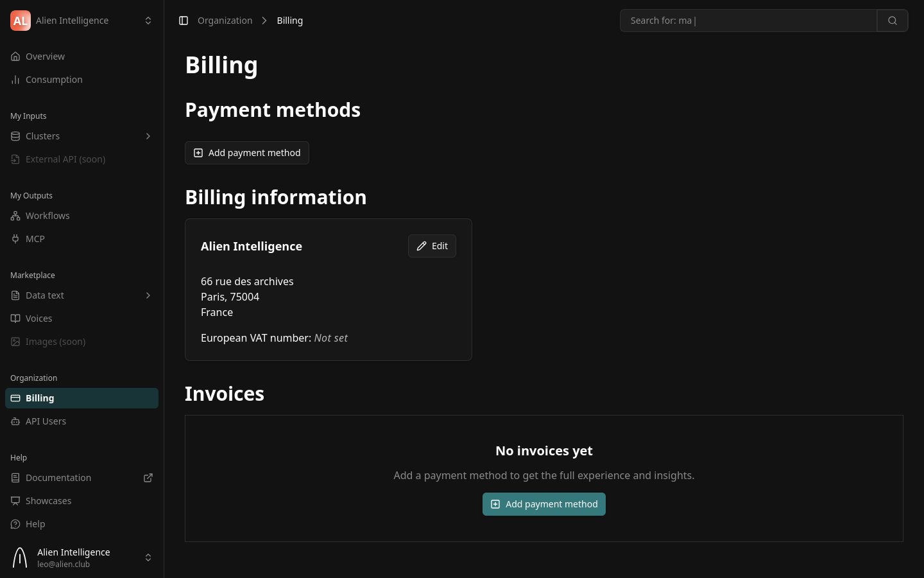Click inside the search input field
Viewport: 924px width, 578px height.
click(738, 20)
